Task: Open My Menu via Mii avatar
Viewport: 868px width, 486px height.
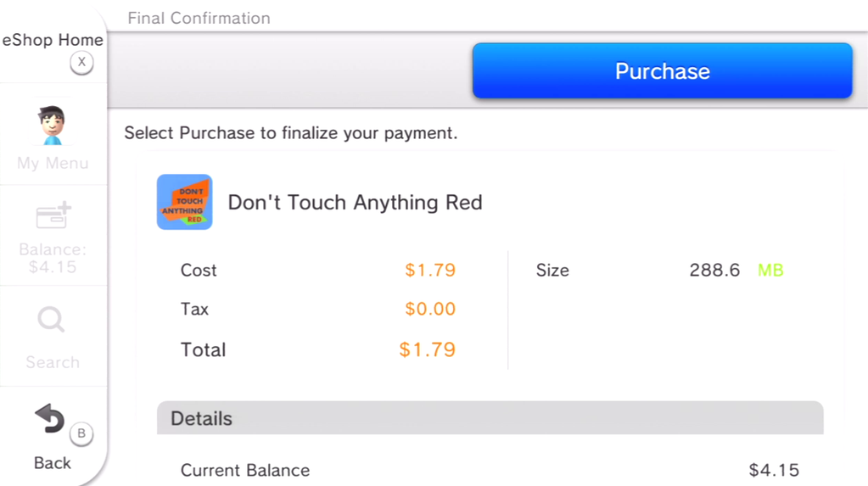Action: (x=53, y=126)
